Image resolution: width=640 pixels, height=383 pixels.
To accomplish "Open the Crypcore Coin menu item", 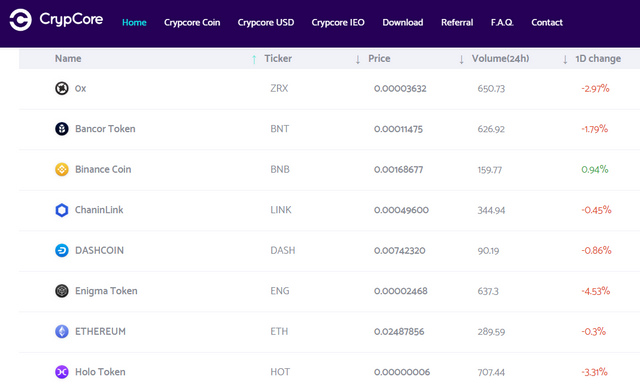I will [x=192, y=22].
